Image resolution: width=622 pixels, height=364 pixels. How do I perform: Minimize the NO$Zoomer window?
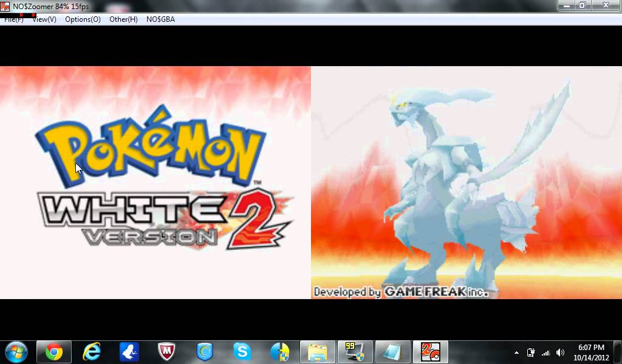coord(567,5)
